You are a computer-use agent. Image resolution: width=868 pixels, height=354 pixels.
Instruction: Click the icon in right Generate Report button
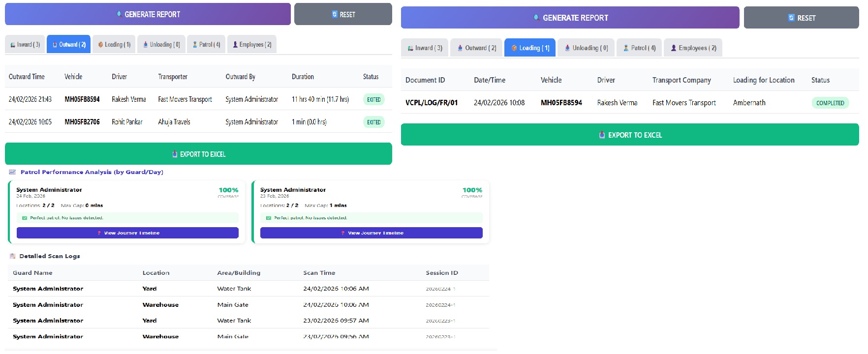click(536, 18)
